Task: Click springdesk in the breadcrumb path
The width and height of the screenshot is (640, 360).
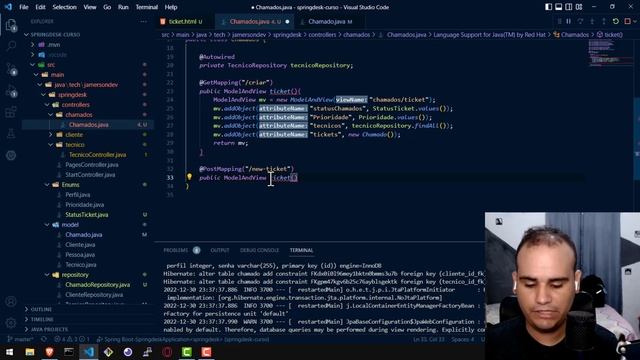Action: [x=287, y=35]
